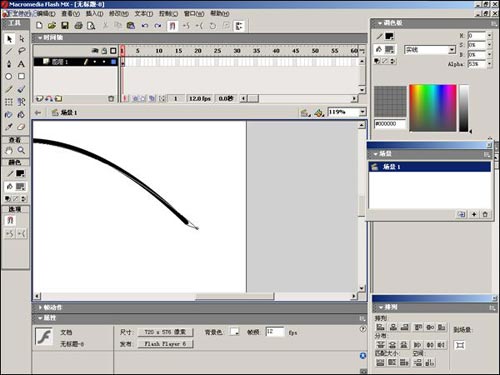Toggle layer visibility eye column header
The image size is (500, 375).
click(95, 51)
